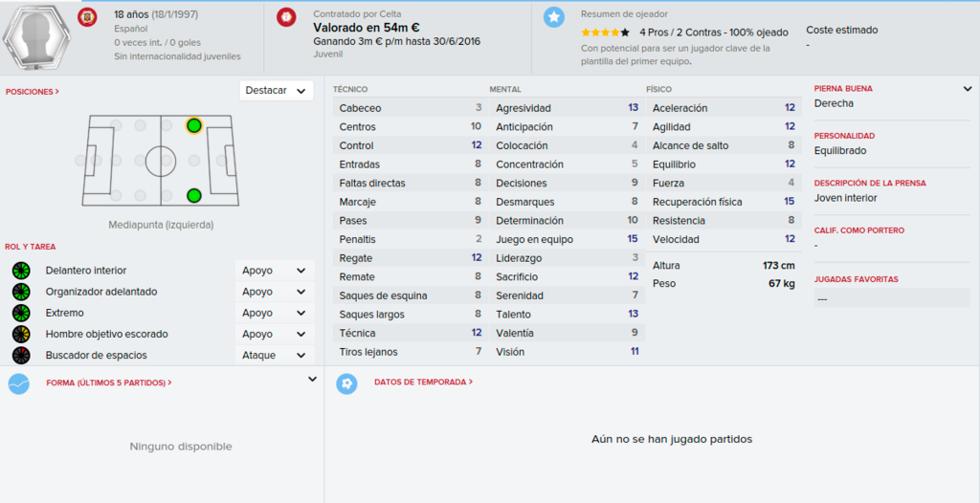The image size is (980, 503).
Task: Collapse the Pierna buena side panel chevron
Action: [968, 89]
